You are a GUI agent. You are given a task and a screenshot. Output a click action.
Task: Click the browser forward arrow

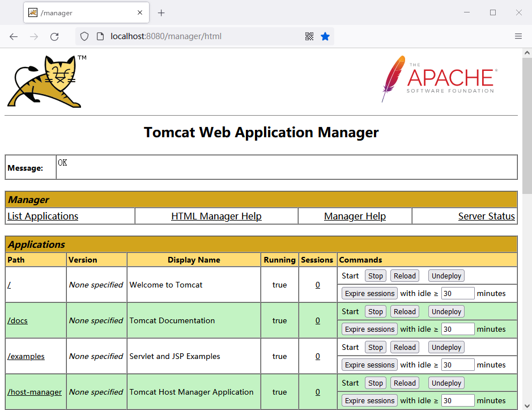[34, 36]
